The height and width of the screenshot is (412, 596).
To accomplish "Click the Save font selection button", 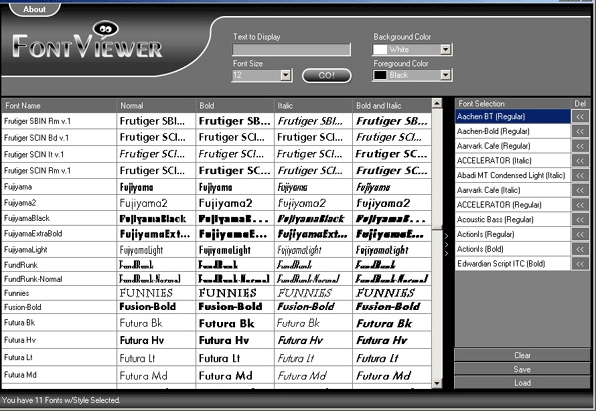I will click(522, 369).
